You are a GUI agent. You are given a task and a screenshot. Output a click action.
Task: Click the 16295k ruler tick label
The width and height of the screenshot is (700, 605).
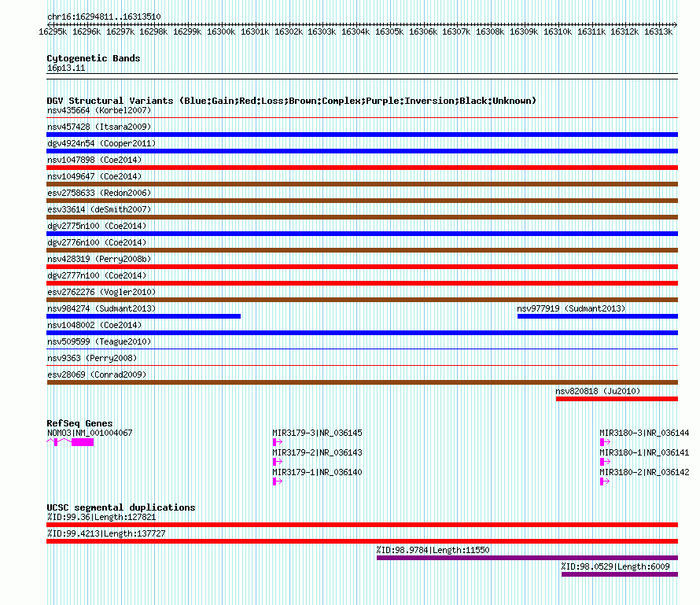coord(53,31)
